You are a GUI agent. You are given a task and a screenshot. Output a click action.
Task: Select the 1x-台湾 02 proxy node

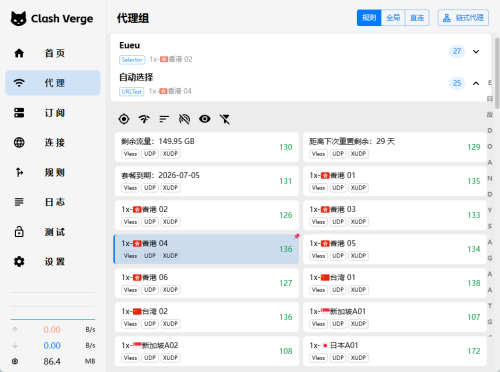207,317
